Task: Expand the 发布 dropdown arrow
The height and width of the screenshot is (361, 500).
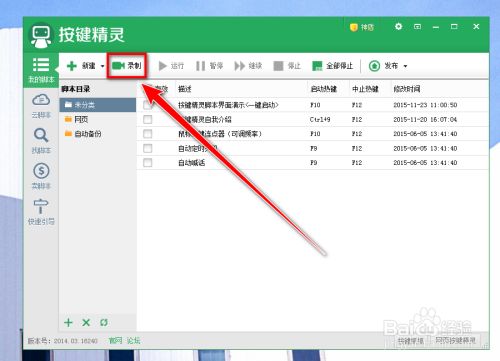Action: 405,66
